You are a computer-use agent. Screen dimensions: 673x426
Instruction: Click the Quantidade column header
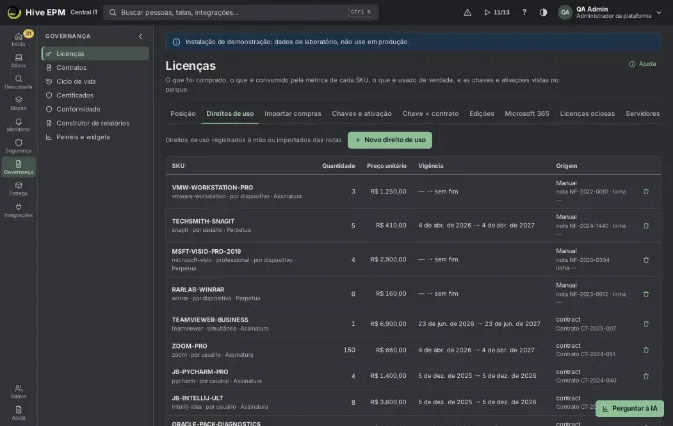point(338,166)
